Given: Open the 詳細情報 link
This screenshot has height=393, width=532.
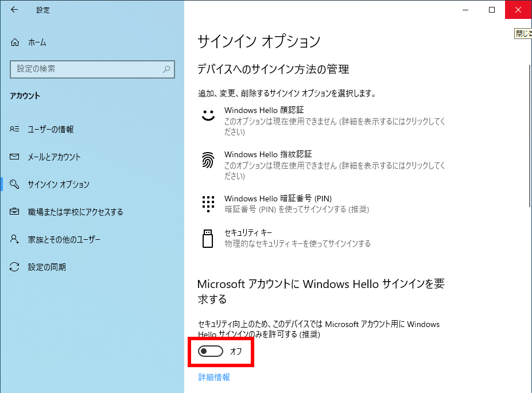Looking at the screenshot, I should tap(214, 377).
